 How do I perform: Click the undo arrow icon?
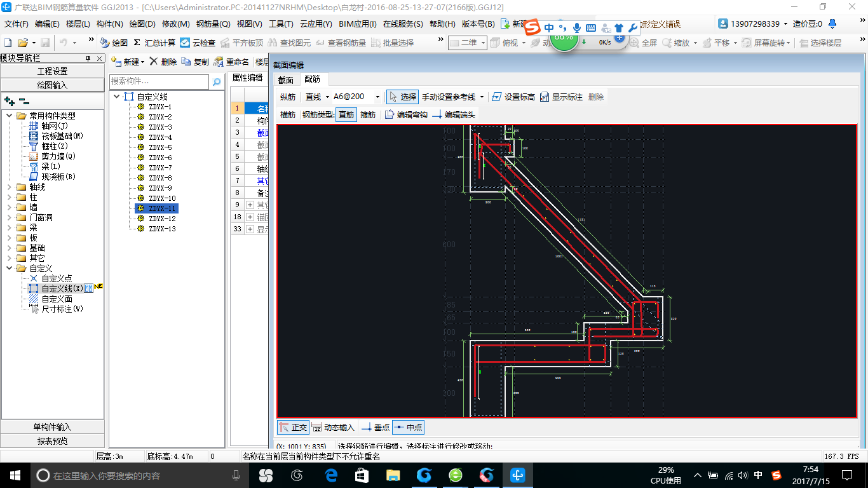tap(64, 43)
